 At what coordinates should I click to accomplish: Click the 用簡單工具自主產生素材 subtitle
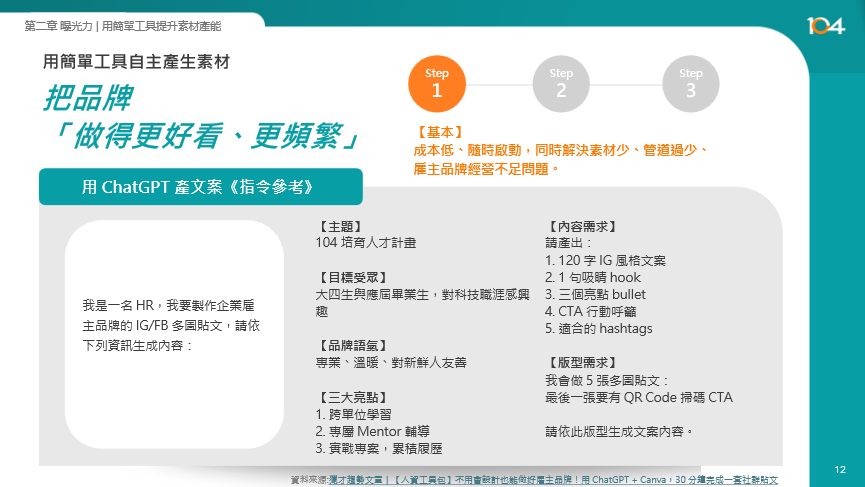[137, 62]
